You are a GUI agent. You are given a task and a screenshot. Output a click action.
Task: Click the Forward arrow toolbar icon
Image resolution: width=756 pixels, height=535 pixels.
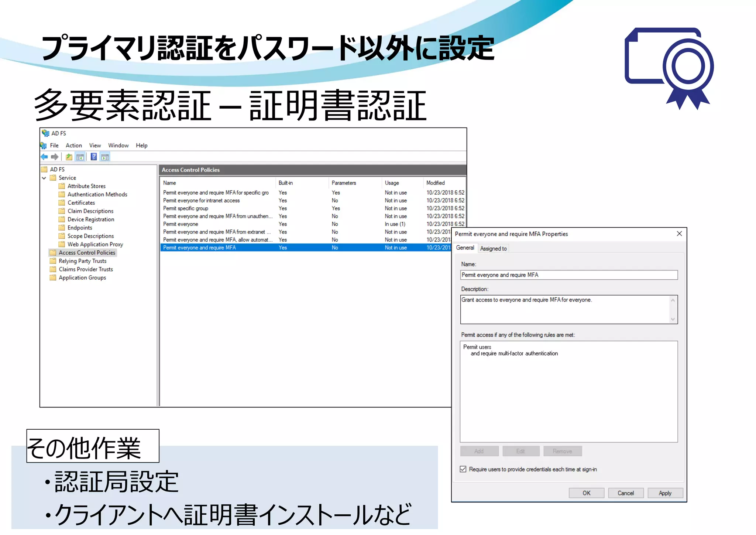coord(55,157)
